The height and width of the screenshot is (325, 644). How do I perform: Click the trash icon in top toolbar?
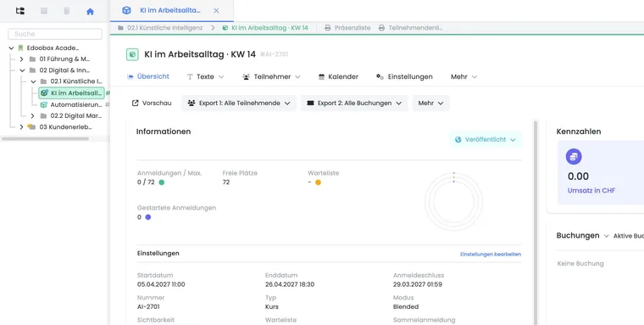(x=67, y=11)
